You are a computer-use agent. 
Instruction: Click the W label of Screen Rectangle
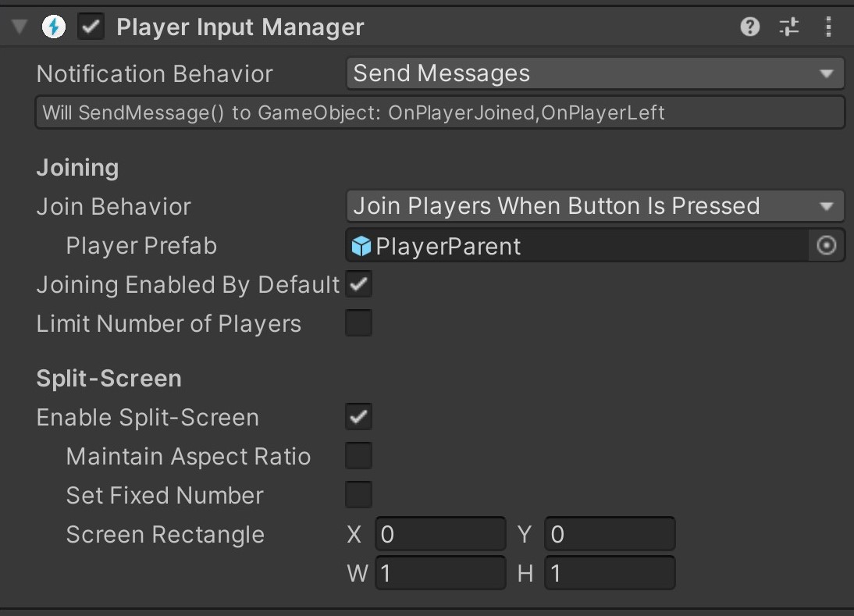pyautogui.click(x=358, y=574)
